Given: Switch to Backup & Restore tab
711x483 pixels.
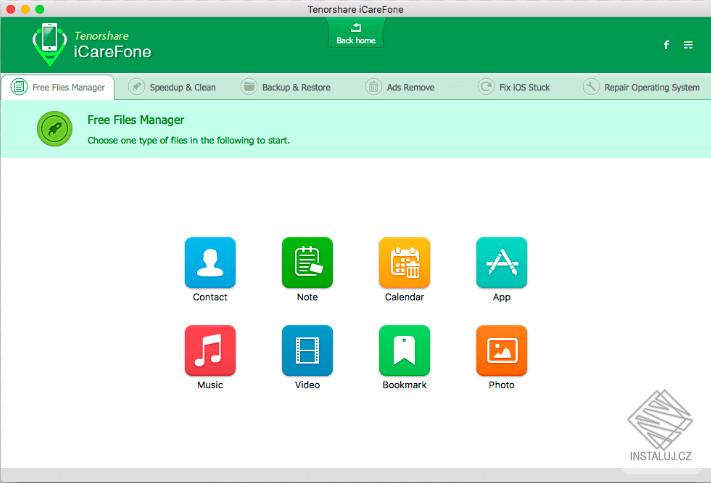Looking at the screenshot, I should (x=286, y=87).
